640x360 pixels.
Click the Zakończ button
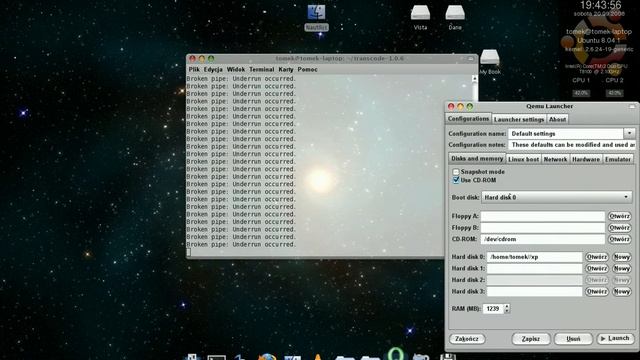(x=467, y=339)
